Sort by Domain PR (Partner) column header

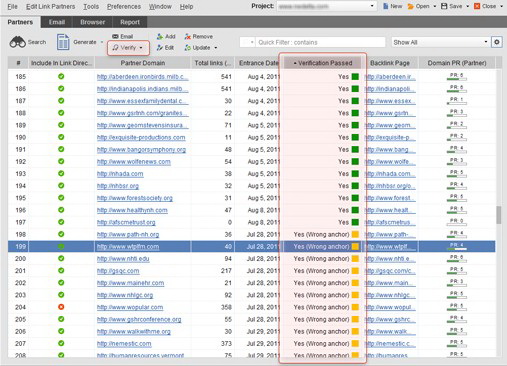point(457,63)
